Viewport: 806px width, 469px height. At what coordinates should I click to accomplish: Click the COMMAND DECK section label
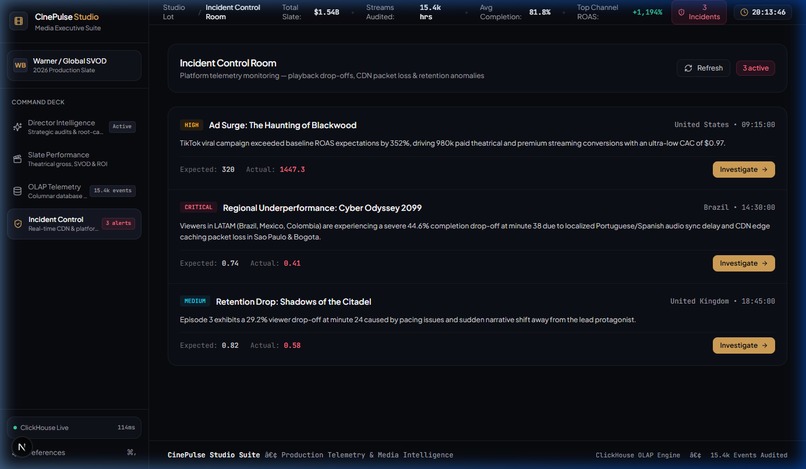tap(38, 102)
